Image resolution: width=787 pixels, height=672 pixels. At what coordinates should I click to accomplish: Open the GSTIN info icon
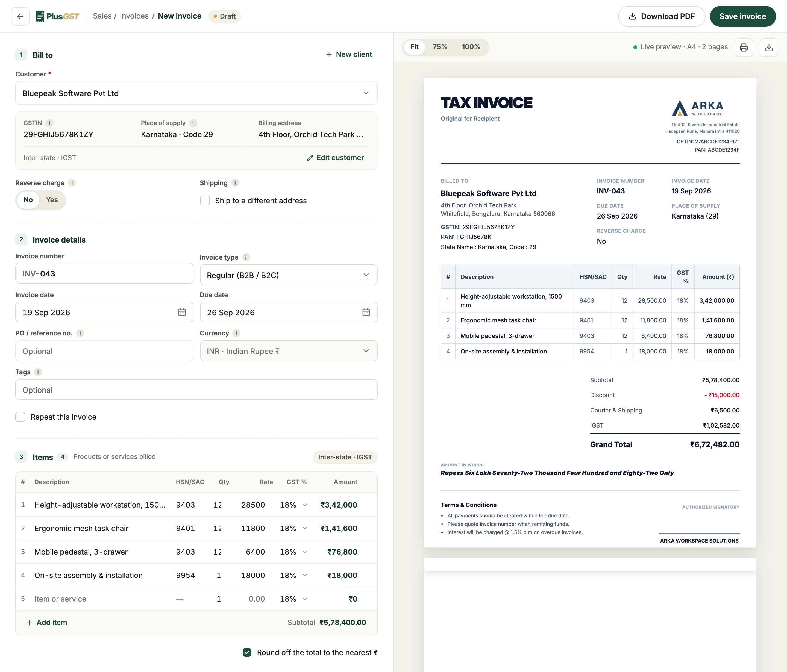tap(49, 123)
